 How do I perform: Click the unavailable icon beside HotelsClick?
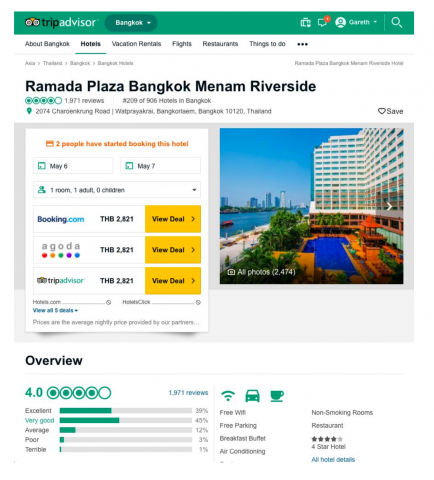pyautogui.click(x=198, y=302)
